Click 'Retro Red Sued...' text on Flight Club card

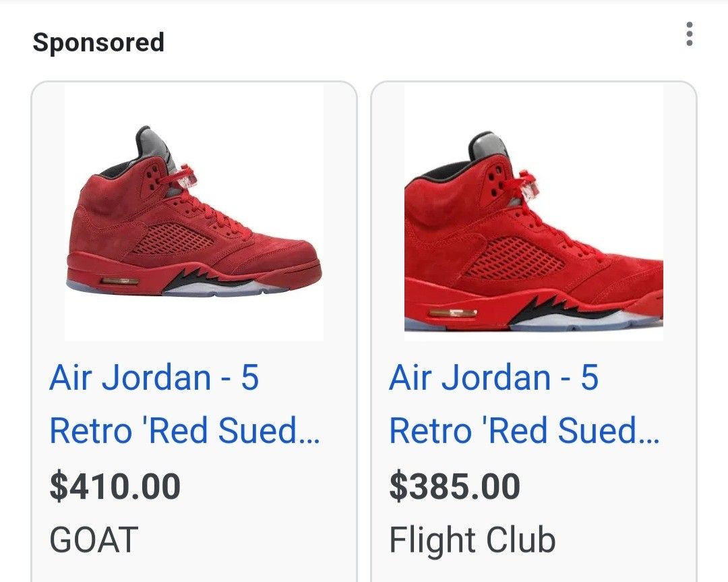(x=524, y=430)
